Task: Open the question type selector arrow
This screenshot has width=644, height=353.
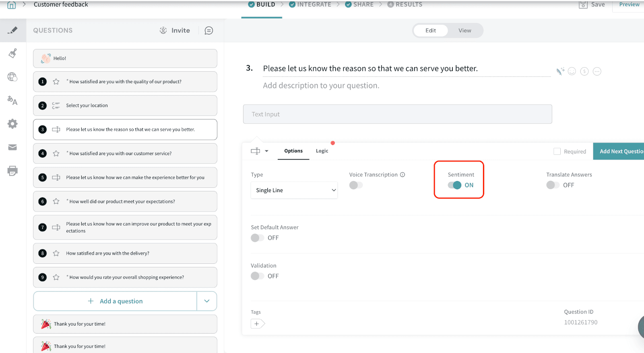Action: tap(266, 151)
